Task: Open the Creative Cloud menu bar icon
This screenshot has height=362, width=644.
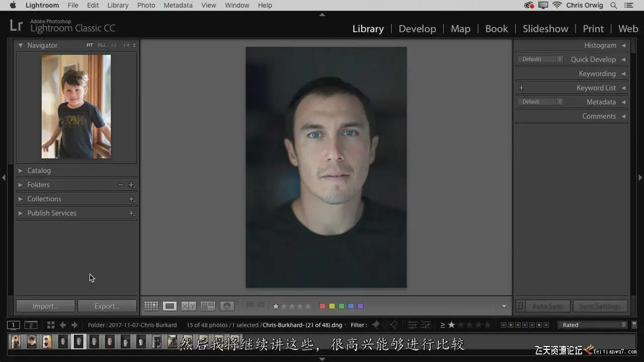Action: (x=529, y=5)
